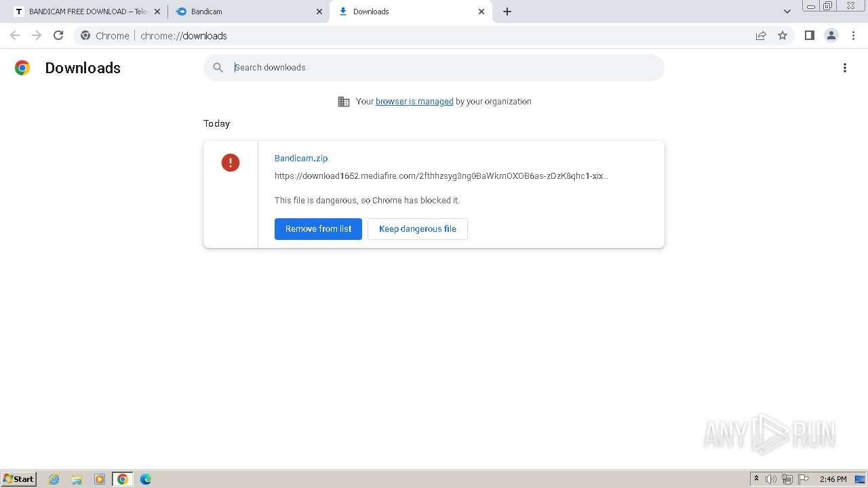Viewport: 868px width, 488px height.
Task: Go forward using the forward arrow
Action: click(x=37, y=35)
